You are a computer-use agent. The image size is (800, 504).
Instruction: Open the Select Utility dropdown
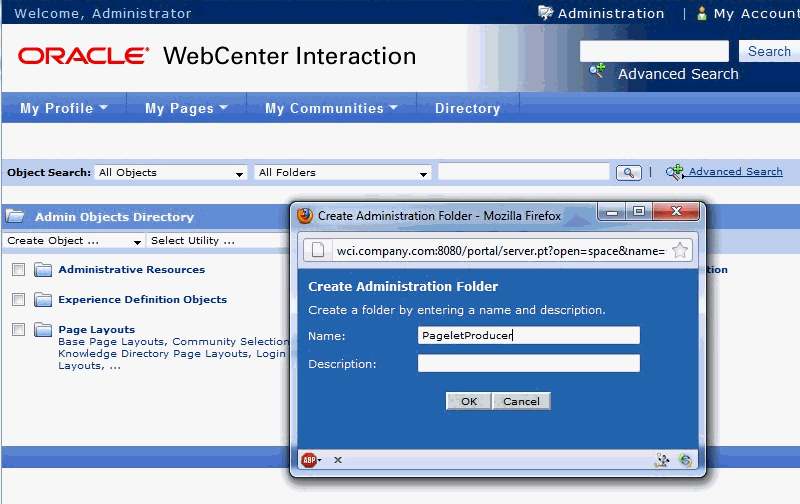click(218, 241)
